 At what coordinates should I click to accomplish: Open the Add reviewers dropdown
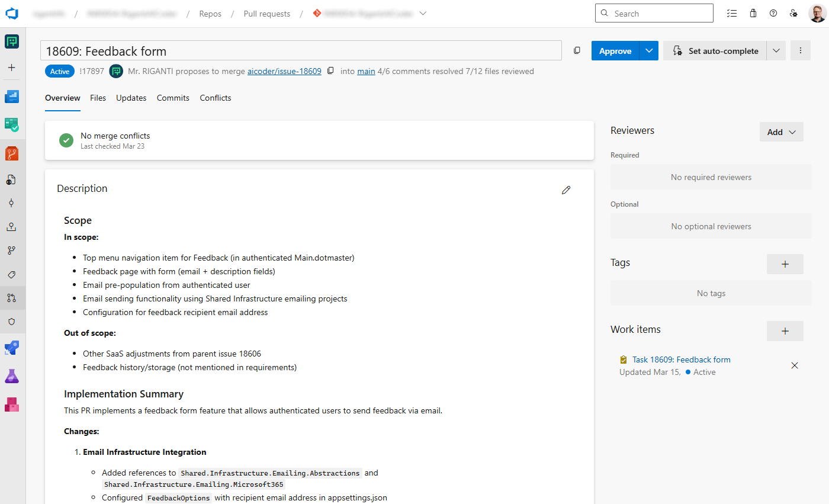[781, 131]
